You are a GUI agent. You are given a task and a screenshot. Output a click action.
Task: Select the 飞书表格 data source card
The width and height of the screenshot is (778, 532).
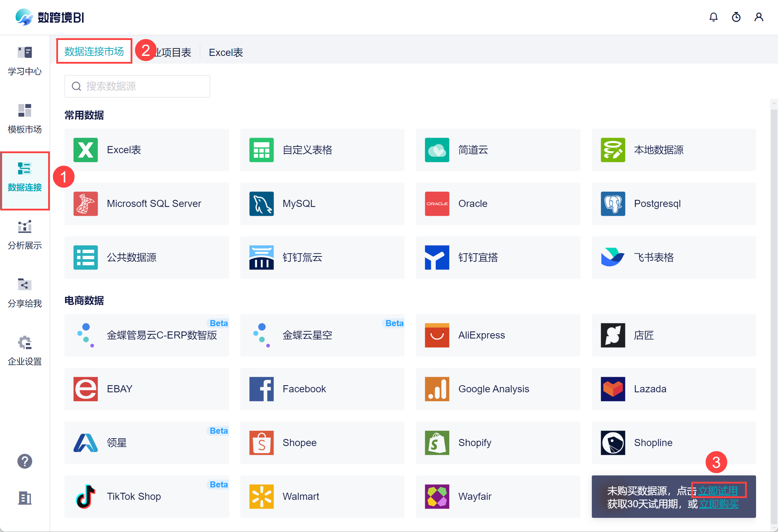coord(673,258)
